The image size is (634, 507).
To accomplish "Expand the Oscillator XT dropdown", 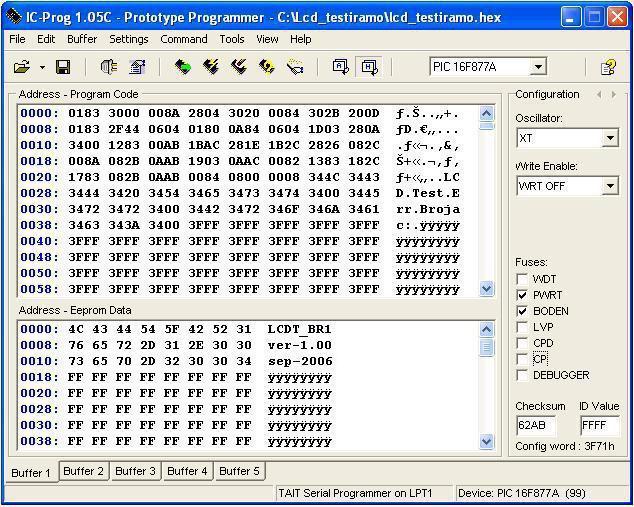I will (610, 138).
